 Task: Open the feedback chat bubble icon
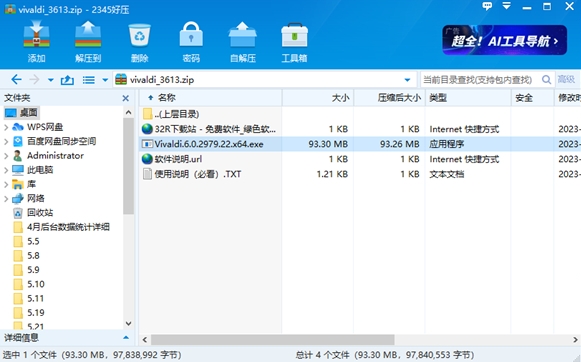point(487,6)
